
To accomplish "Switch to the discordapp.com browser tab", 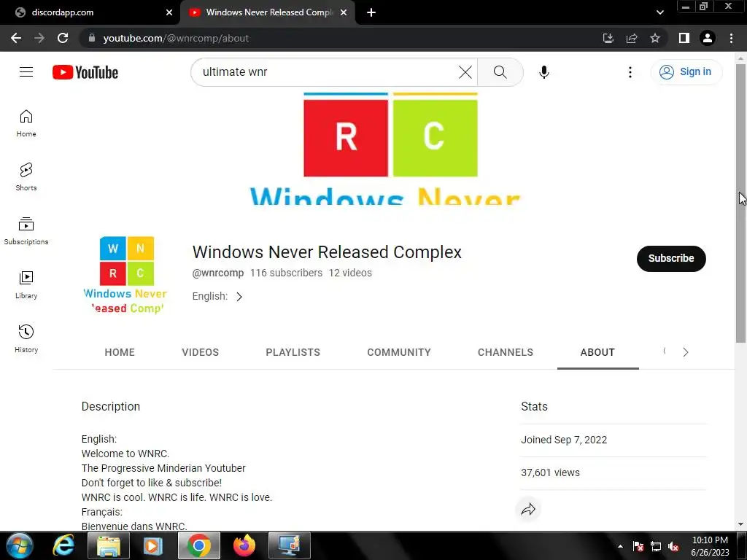I will pyautogui.click(x=90, y=12).
